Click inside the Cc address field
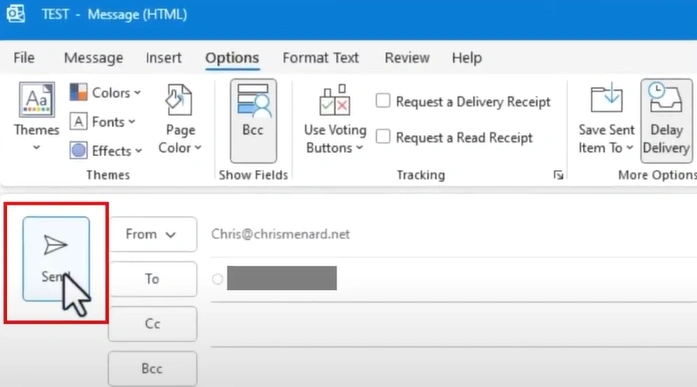The width and height of the screenshot is (697, 387). (x=453, y=324)
